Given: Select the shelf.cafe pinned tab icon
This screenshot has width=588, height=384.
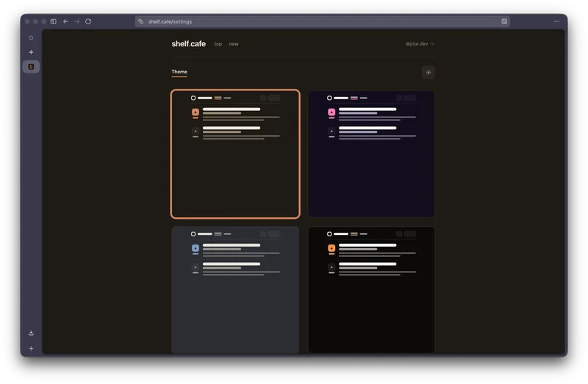Looking at the screenshot, I should (31, 67).
